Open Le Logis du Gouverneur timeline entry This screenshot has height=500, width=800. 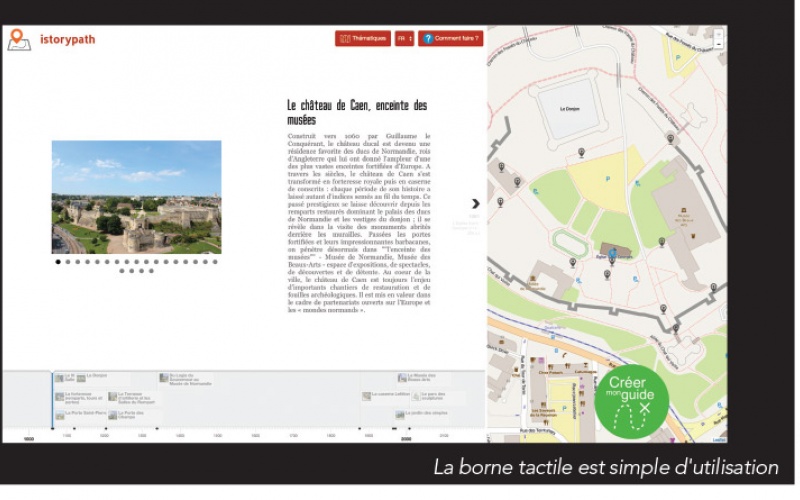tap(186, 380)
